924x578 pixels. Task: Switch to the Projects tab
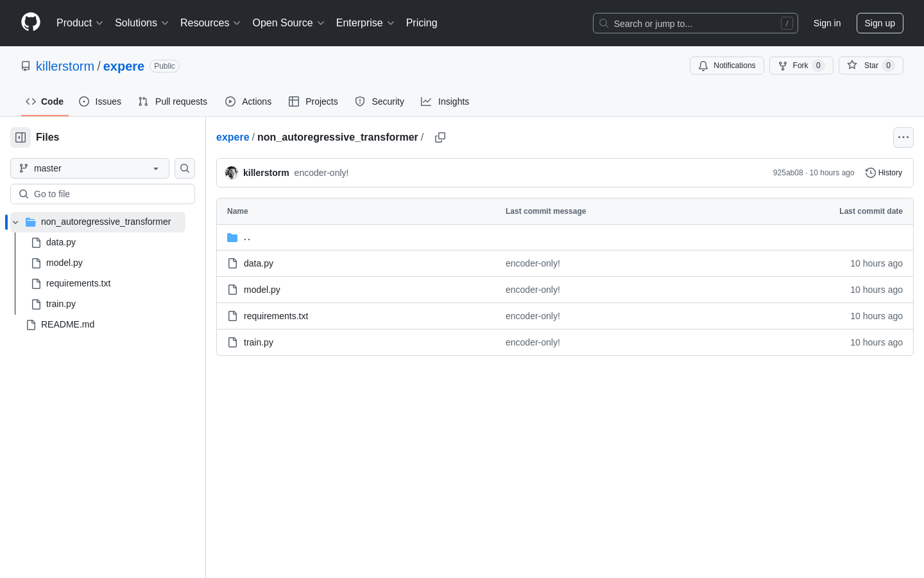coord(313,101)
